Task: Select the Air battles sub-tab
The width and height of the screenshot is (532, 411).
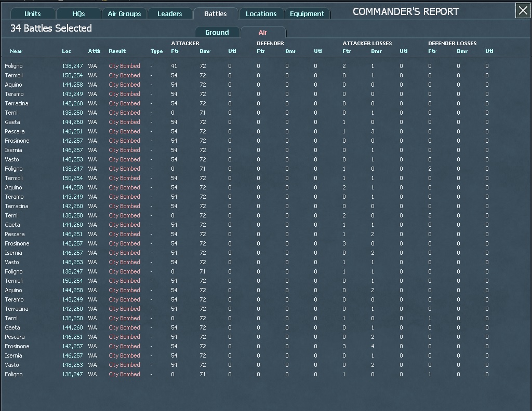Action: tap(263, 32)
